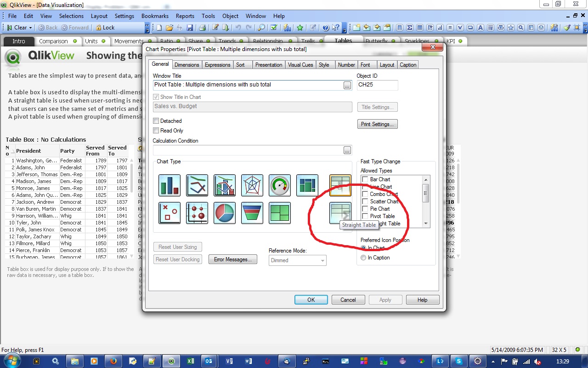Click the Add Sheet toolbar icon
This screenshot has height=368, width=588.
pyautogui.click(x=356, y=28)
